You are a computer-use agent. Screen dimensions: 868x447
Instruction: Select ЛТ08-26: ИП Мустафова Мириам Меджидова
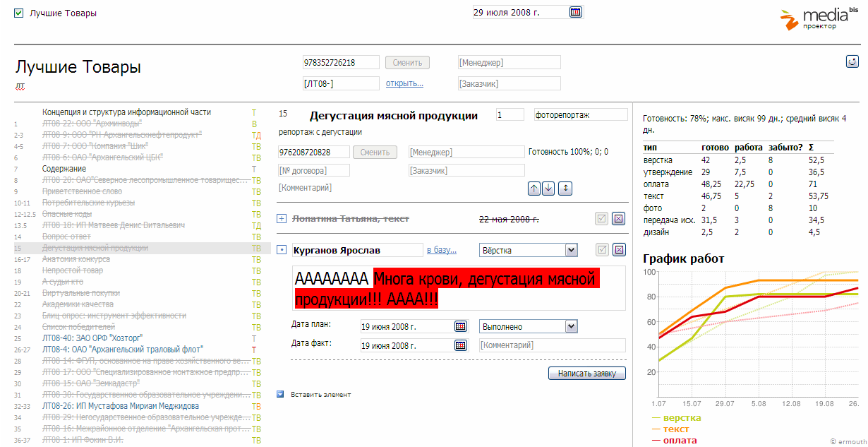120,406
